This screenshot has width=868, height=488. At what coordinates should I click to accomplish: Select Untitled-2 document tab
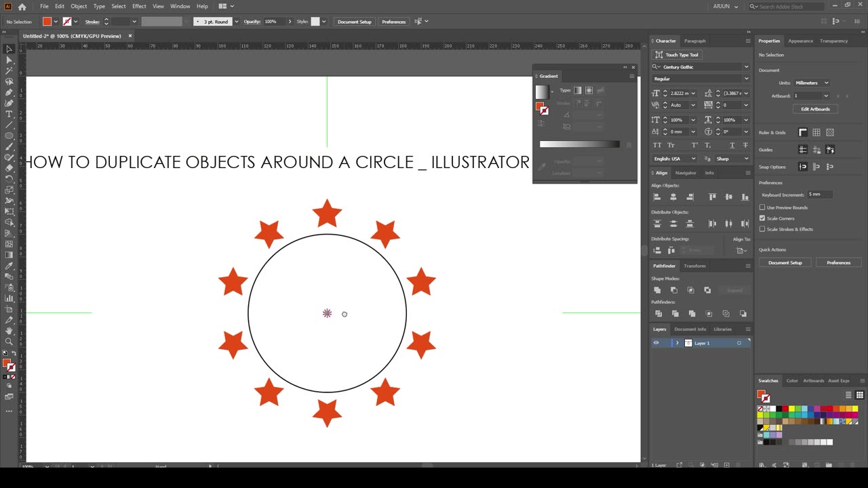(x=73, y=36)
